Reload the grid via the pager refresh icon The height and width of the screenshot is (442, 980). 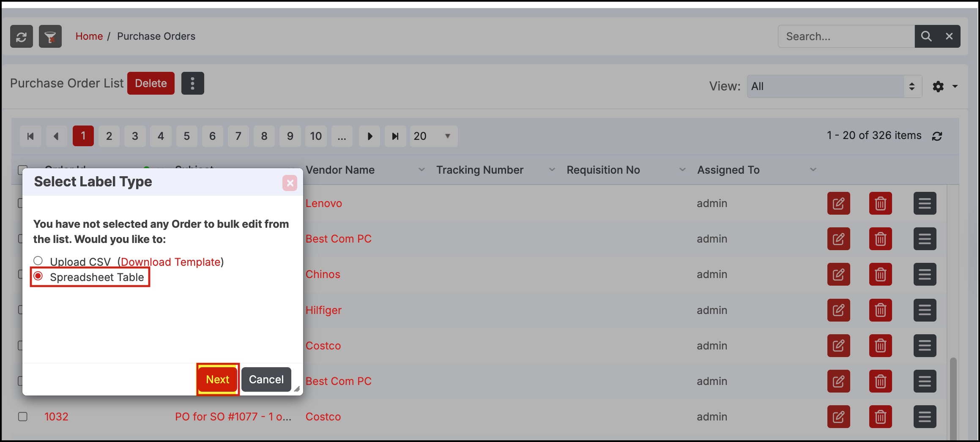point(937,136)
